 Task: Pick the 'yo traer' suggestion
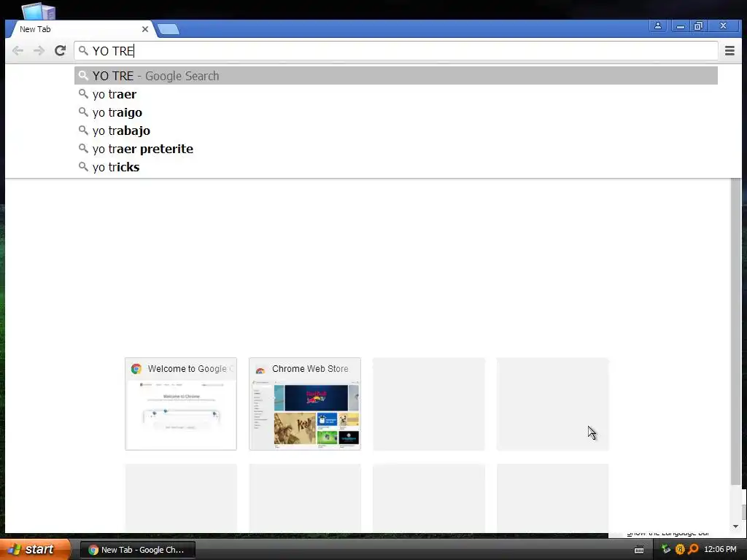click(396, 94)
